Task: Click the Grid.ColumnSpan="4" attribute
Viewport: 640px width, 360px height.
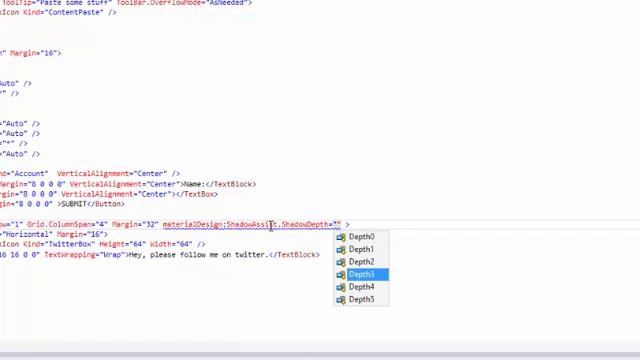Action: click(67, 224)
